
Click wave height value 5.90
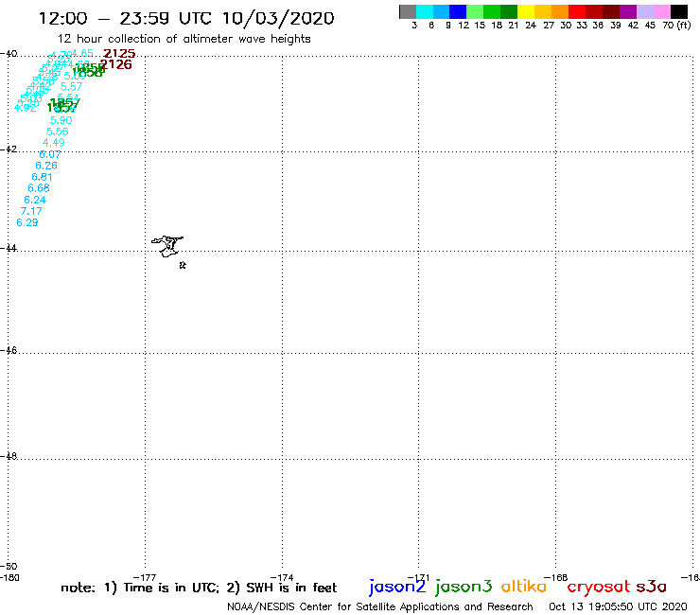pos(61,120)
